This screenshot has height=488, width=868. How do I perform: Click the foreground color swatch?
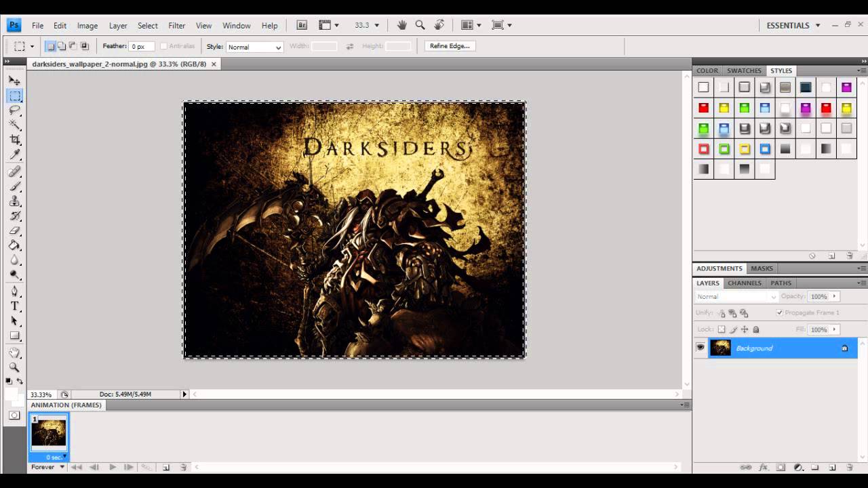11,393
